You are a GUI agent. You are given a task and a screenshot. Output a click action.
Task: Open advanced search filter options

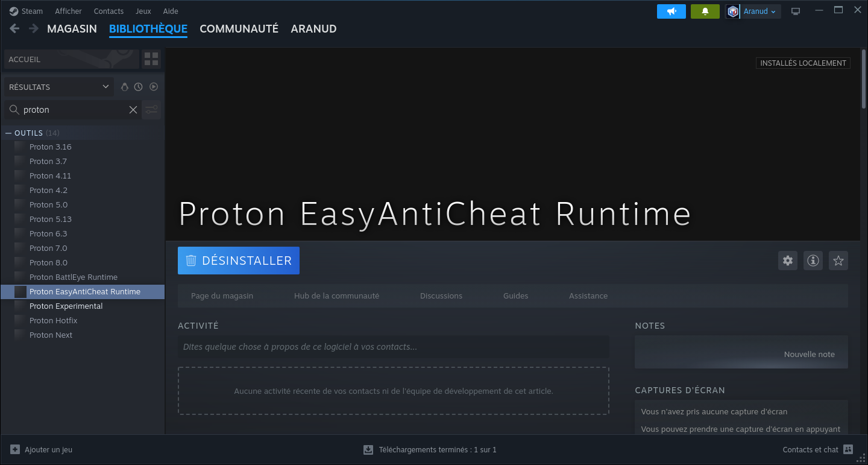pyautogui.click(x=151, y=110)
